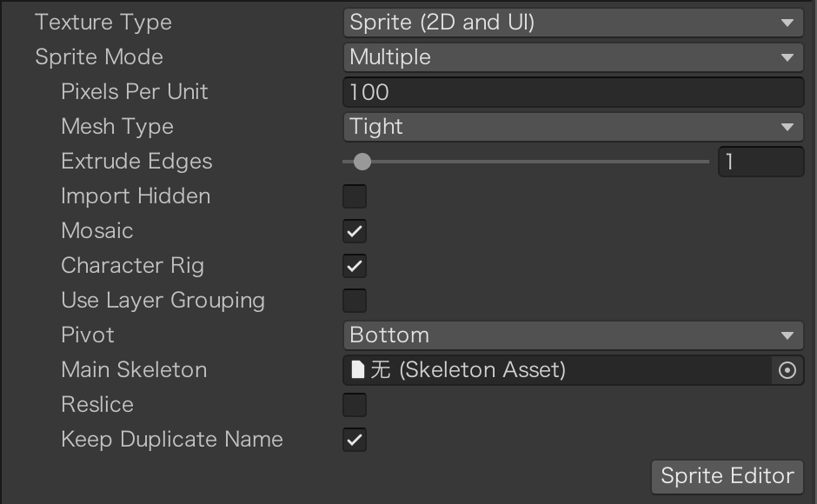Image resolution: width=817 pixels, height=504 pixels.
Task: Click the Pixels Per Unit input field
Action: pos(573,92)
